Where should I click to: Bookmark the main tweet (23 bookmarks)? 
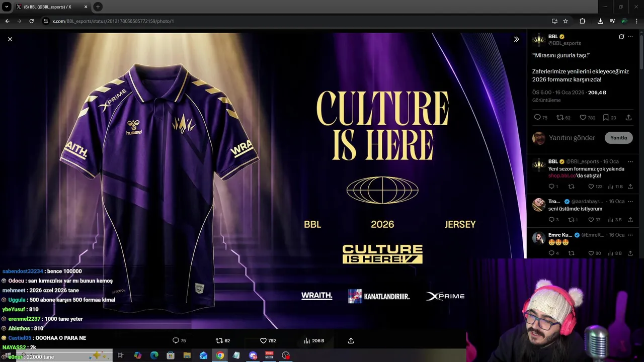tap(609, 118)
